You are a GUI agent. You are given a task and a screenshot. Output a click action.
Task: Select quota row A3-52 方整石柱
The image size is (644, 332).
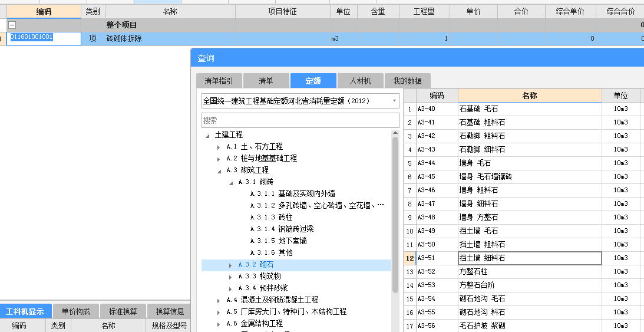pos(524,272)
